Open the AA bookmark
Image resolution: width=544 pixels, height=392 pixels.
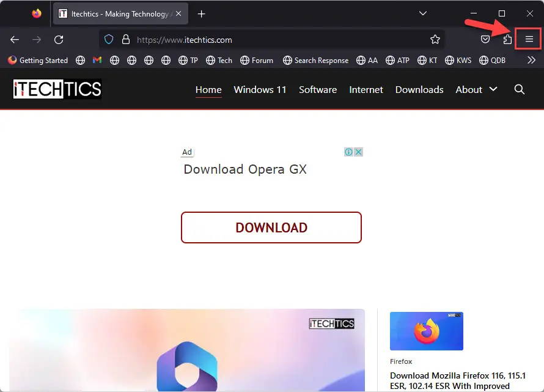pos(367,60)
